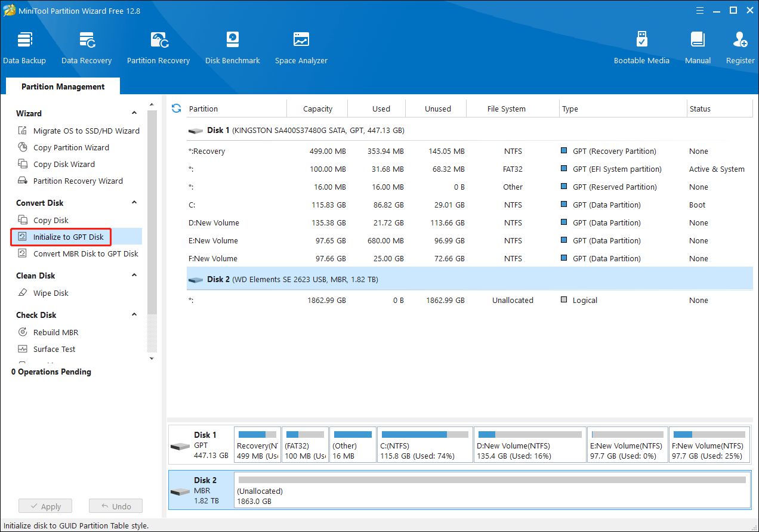Create Bootable Media
This screenshot has height=532, width=759.
[x=641, y=48]
